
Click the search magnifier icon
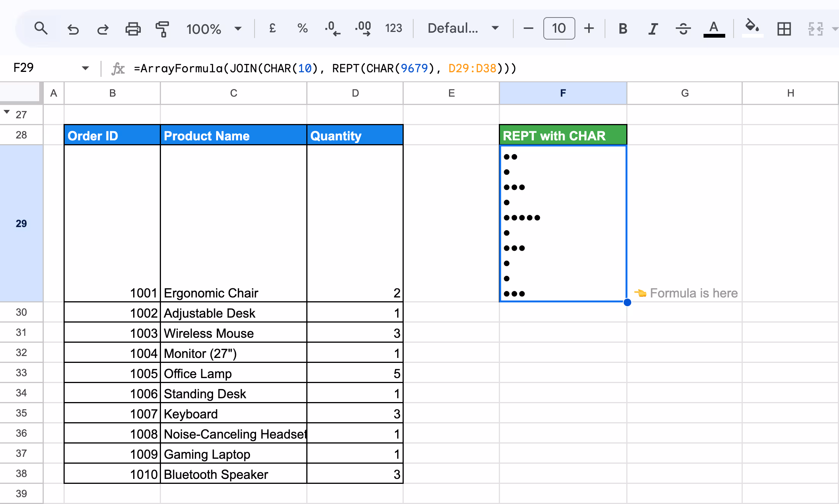pyautogui.click(x=41, y=29)
